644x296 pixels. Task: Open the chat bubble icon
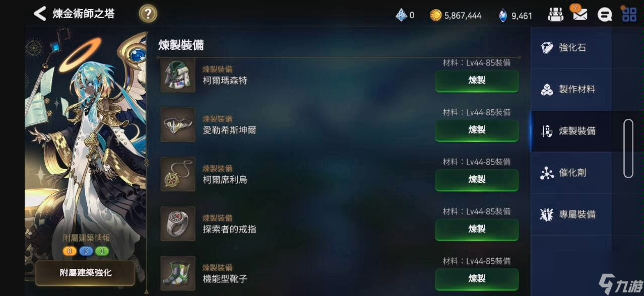click(604, 15)
